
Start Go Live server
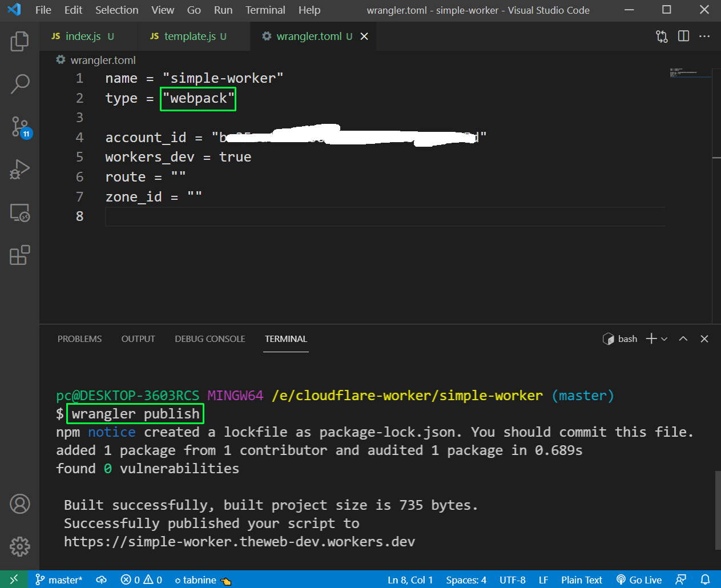[x=639, y=580]
